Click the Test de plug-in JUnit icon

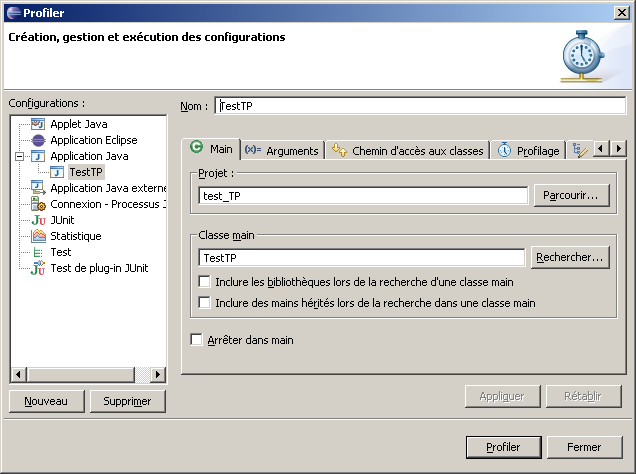38,268
